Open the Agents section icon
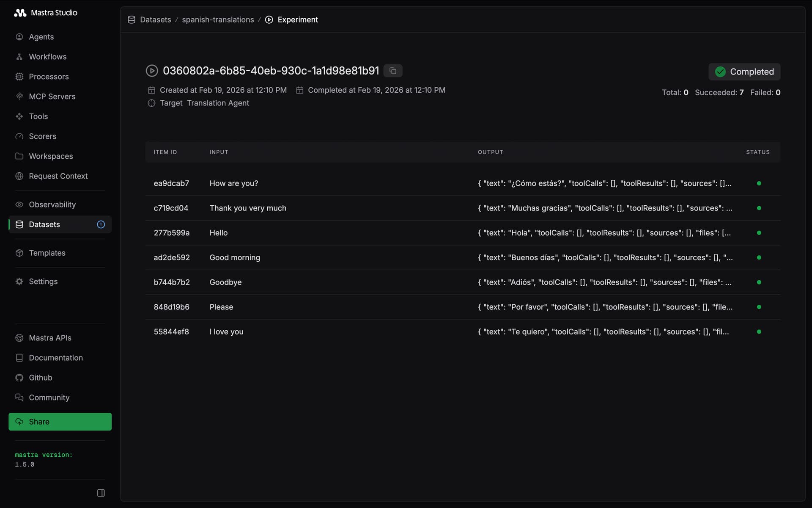This screenshot has width=812, height=508. pyautogui.click(x=19, y=37)
